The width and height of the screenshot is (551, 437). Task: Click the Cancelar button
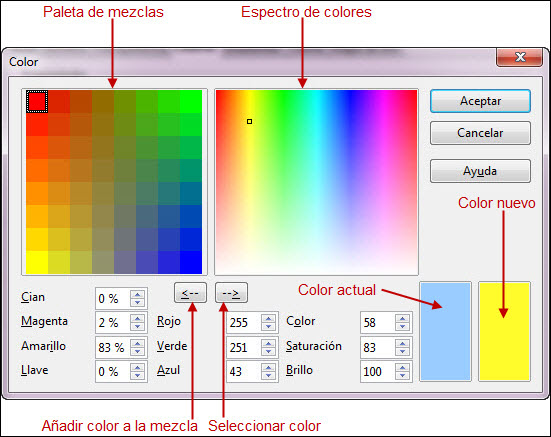(480, 133)
